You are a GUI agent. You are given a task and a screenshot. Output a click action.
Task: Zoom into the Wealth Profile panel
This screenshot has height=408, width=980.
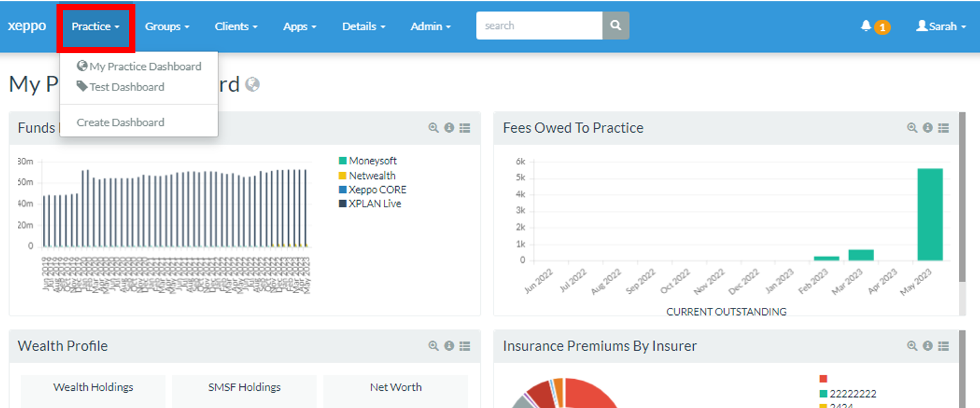coord(433,346)
